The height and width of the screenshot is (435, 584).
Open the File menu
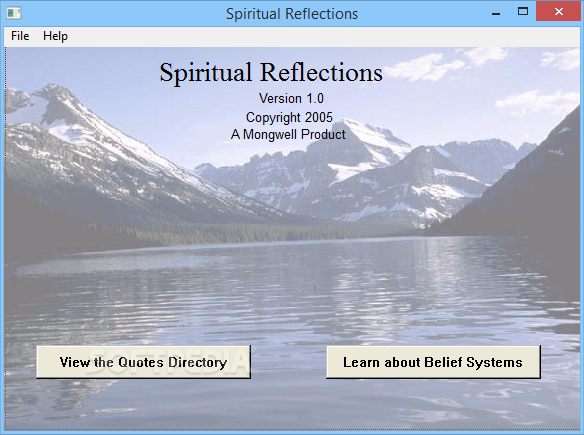click(x=20, y=36)
